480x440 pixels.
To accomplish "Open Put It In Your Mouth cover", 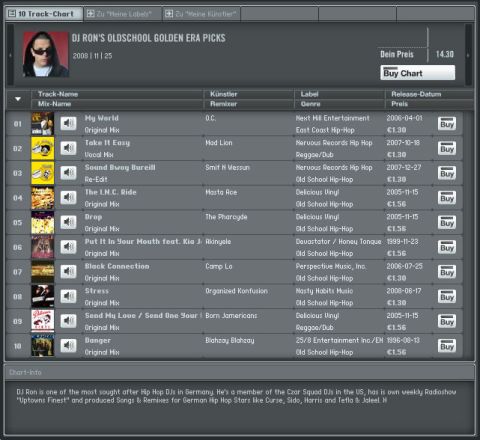I will tap(42, 247).
